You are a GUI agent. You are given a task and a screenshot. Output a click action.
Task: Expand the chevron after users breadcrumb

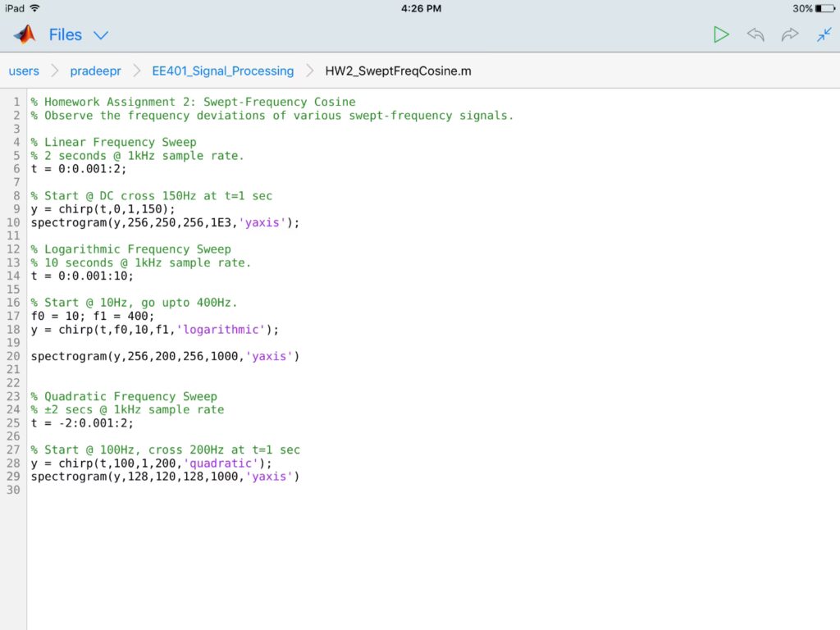click(54, 71)
